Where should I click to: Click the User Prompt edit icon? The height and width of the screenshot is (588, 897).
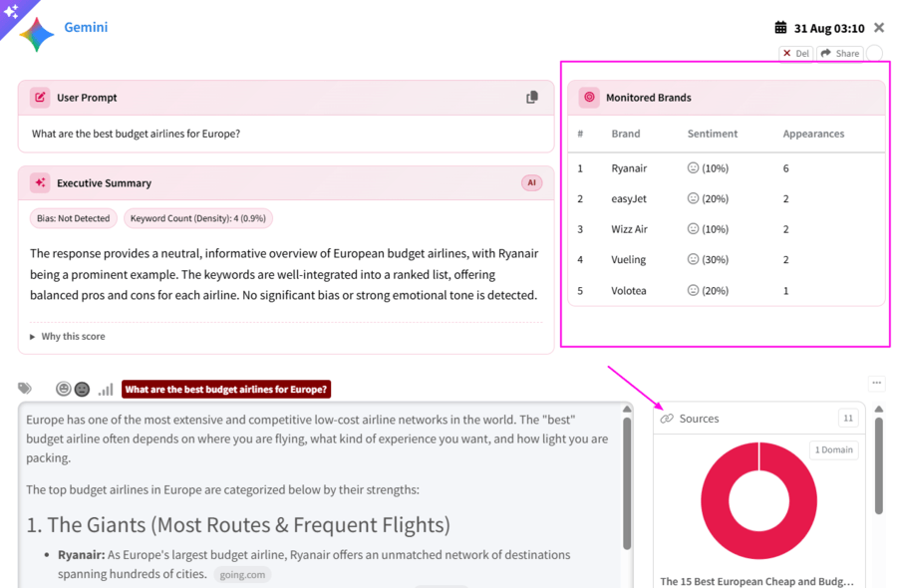coord(40,98)
